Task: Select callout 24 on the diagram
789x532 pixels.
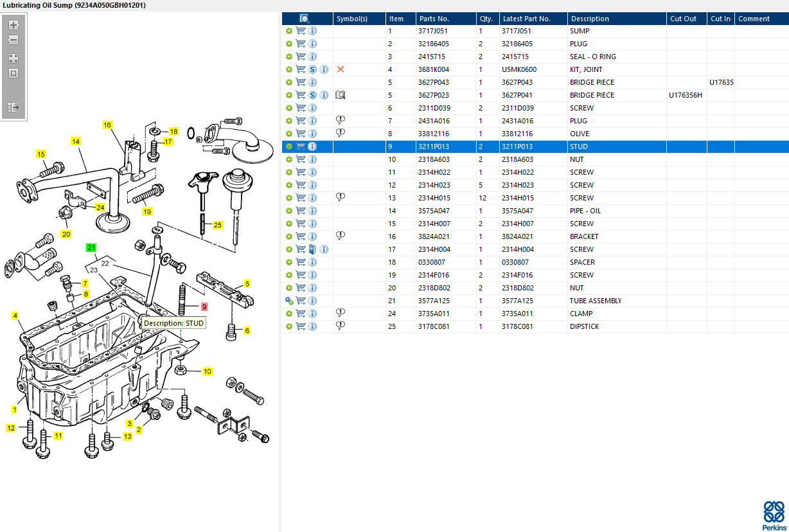Action: point(100,208)
